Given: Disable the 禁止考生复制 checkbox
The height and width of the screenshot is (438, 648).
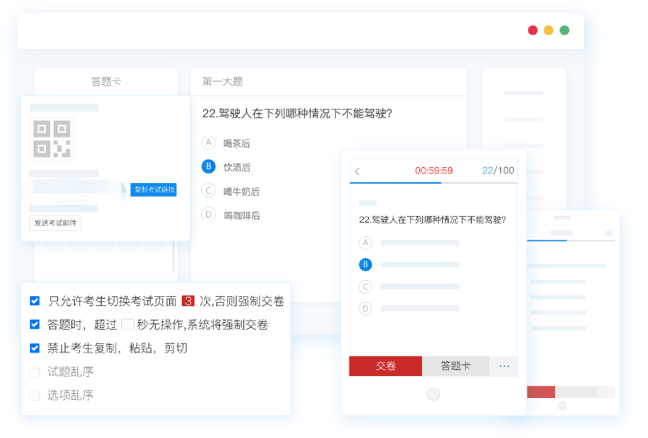Looking at the screenshot, I should click(35, 348).
